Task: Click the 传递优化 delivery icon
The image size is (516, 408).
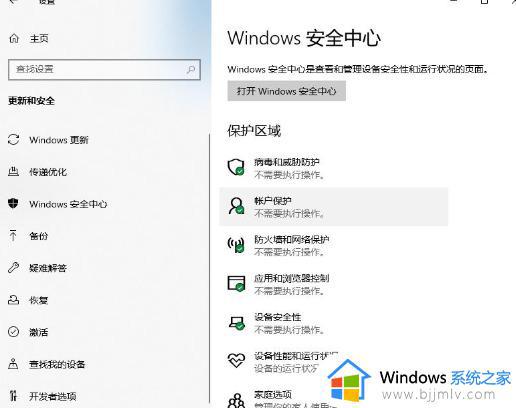Action: 13,172
